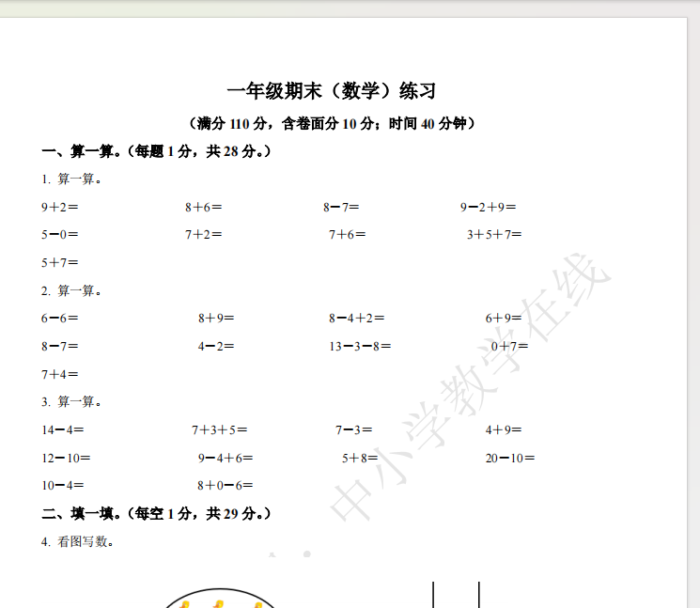Click the equation 12−10=
The height and width of the screenshot is (608, 700).
(x=66, y=458)
